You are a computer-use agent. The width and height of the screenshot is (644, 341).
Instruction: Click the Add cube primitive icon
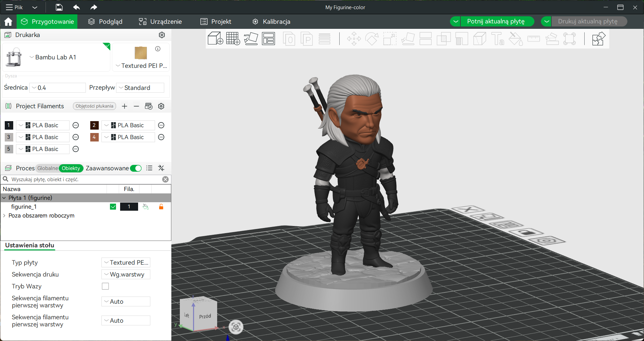[215, 39]
